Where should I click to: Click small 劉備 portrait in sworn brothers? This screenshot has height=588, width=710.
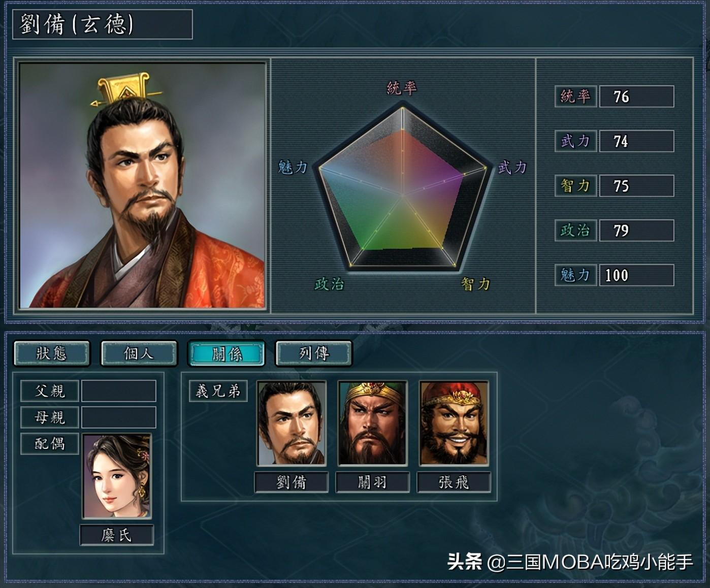pyautogui.click(x=291, y=423)
